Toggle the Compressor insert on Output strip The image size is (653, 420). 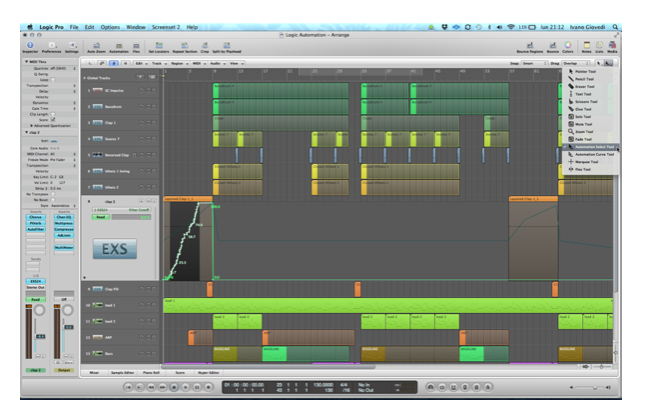(x=64, y=229)
